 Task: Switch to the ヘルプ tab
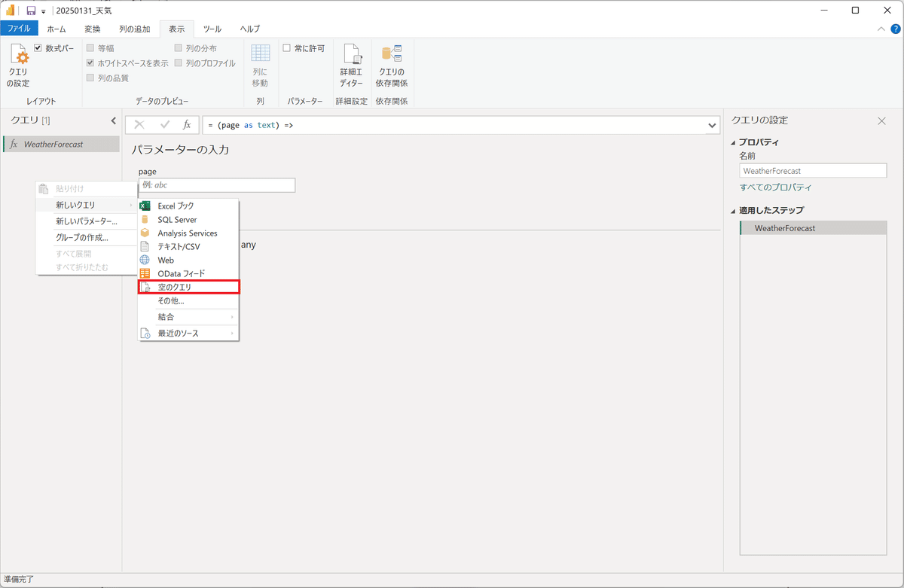coord(250,29)
